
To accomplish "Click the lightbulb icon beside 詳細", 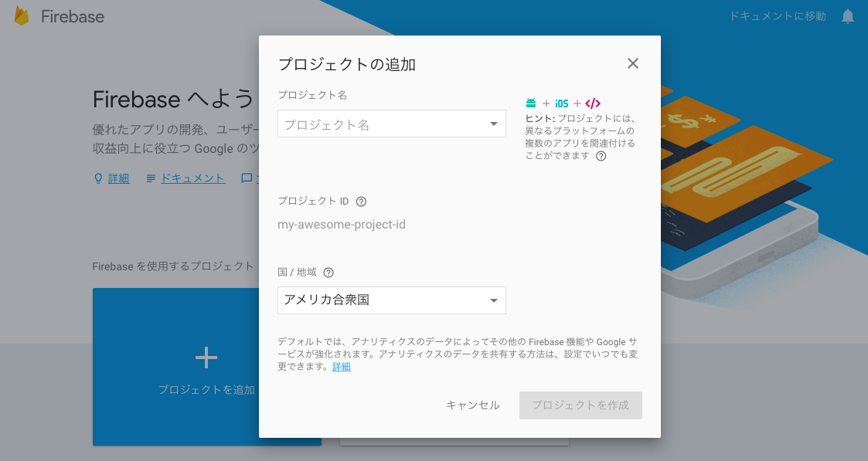I will (97, 178).
